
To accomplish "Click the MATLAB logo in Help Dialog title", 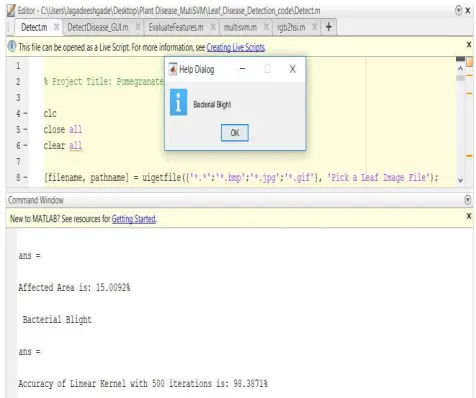I will pyautogui.click(x=173, y=69).
